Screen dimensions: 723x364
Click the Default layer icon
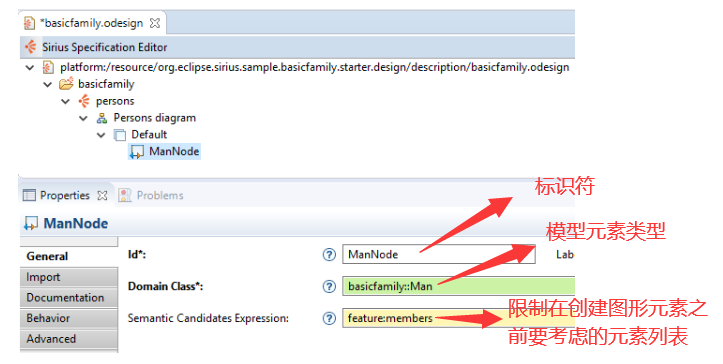(x=120, y=135)
